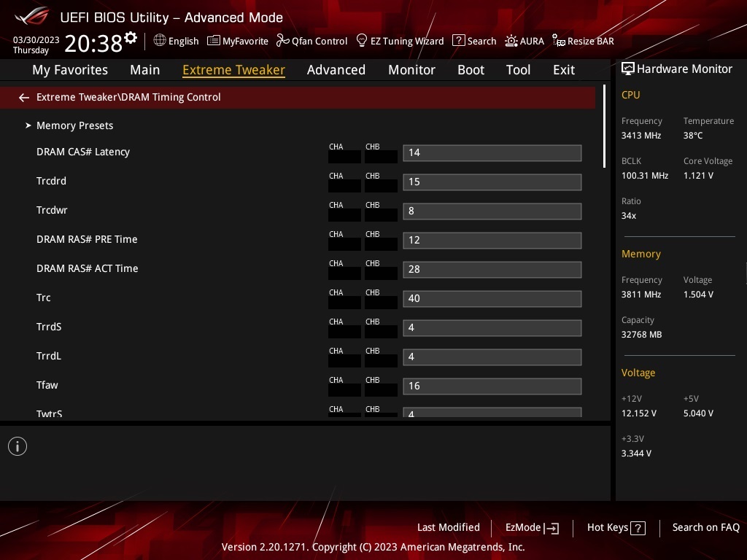Viewport: 747px width, 560px height.
Task: Click the Trcdwr value field
Action: (x=492, y=211)
